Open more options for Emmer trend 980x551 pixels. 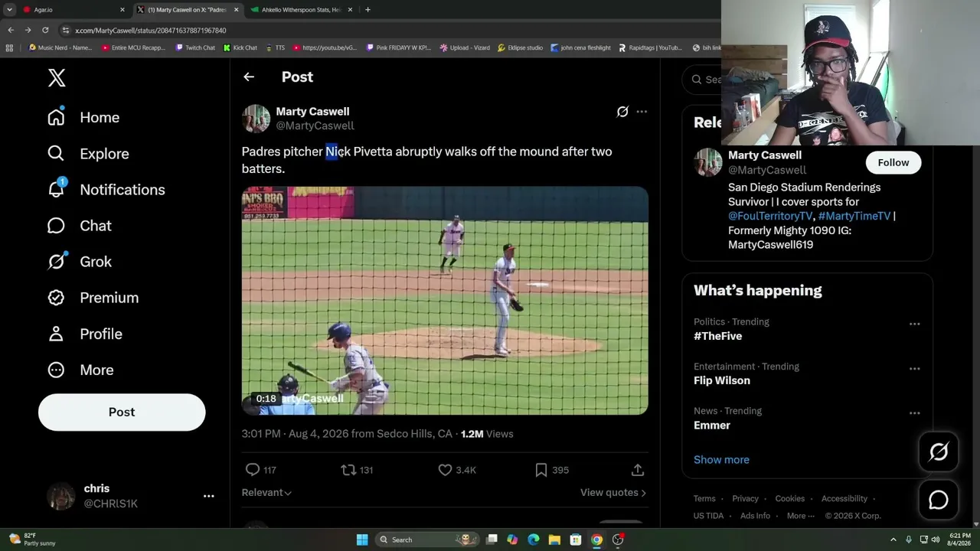[x=914, y=412]
